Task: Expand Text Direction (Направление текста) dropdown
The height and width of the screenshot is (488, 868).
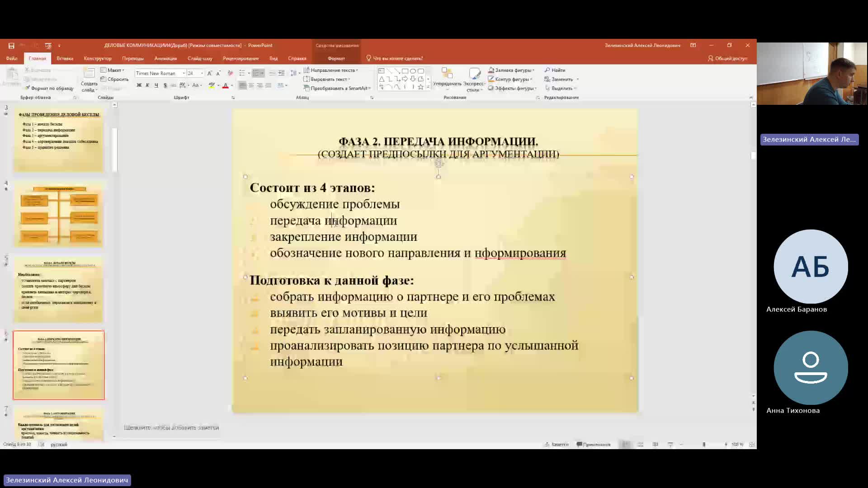Action: click(331, 70)
